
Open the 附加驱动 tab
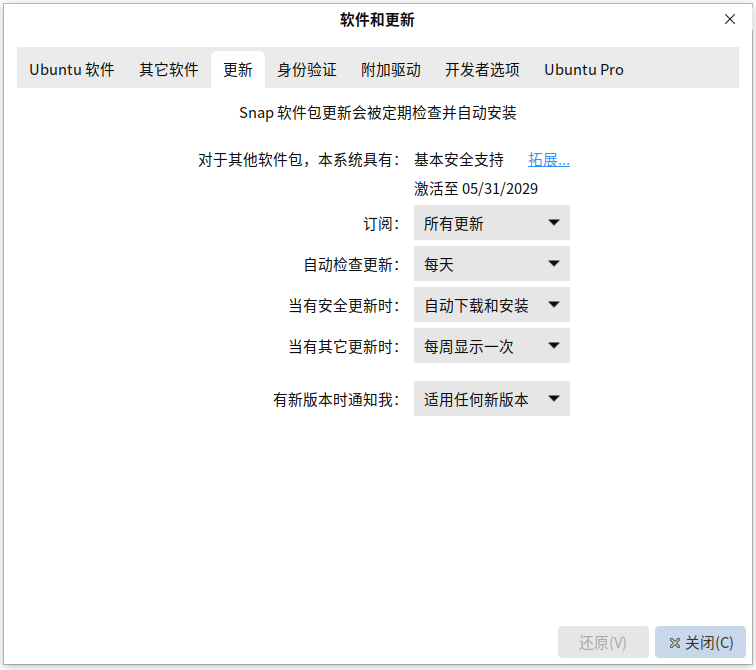coord(391,69)
